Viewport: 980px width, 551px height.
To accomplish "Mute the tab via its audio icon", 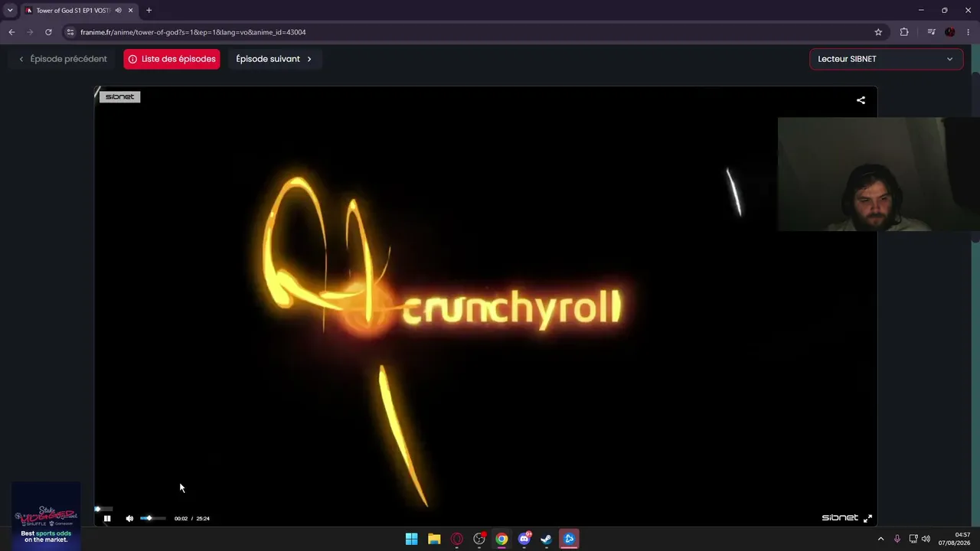I will [x=118, y=11].
